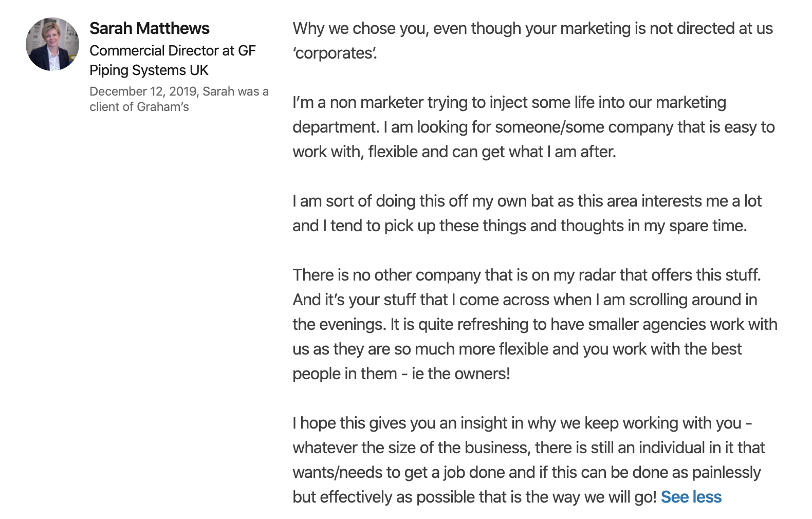Click the text "client of Graham's"

pyautogui.click(x=139, y=107)
